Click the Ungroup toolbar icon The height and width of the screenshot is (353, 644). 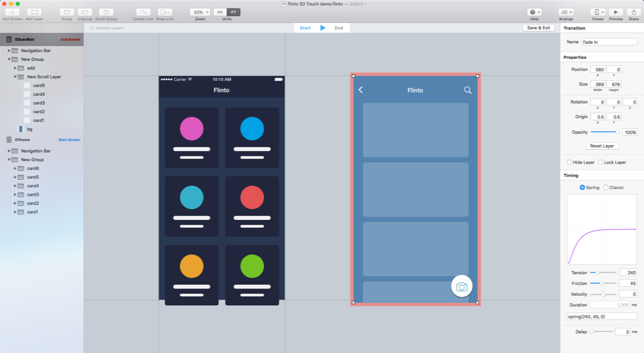(x=85, y=12)
